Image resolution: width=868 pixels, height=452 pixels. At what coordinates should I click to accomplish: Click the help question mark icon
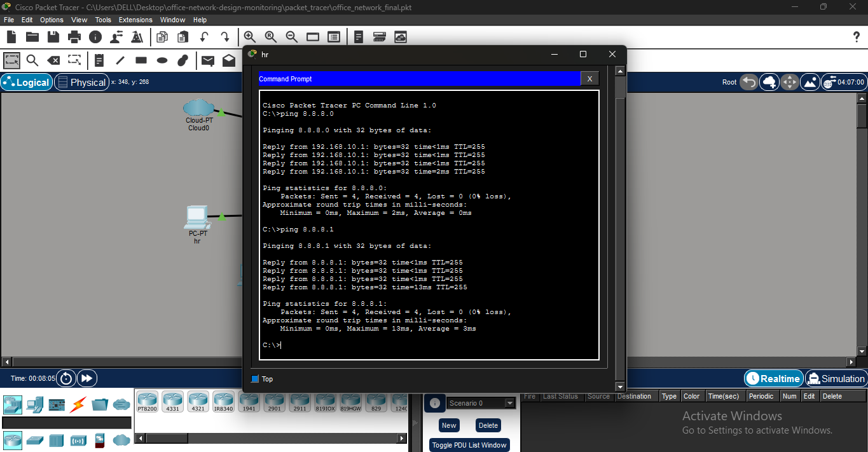(856, 37)
